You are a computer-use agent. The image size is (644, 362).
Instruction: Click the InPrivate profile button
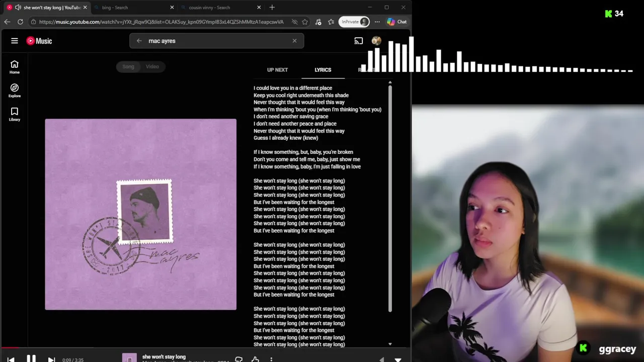355,22
